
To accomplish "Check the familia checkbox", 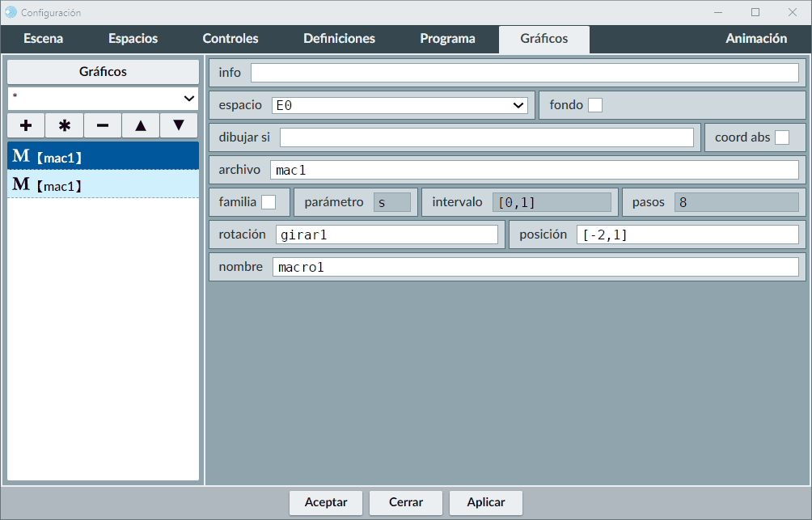I will pos(269,202).
